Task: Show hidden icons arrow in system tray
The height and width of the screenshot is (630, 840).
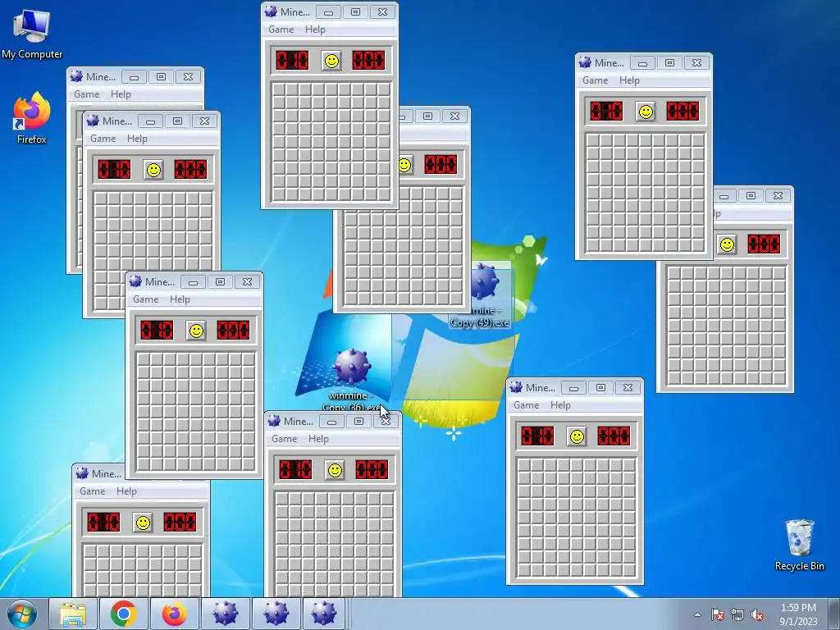Action: coord(697,614)
